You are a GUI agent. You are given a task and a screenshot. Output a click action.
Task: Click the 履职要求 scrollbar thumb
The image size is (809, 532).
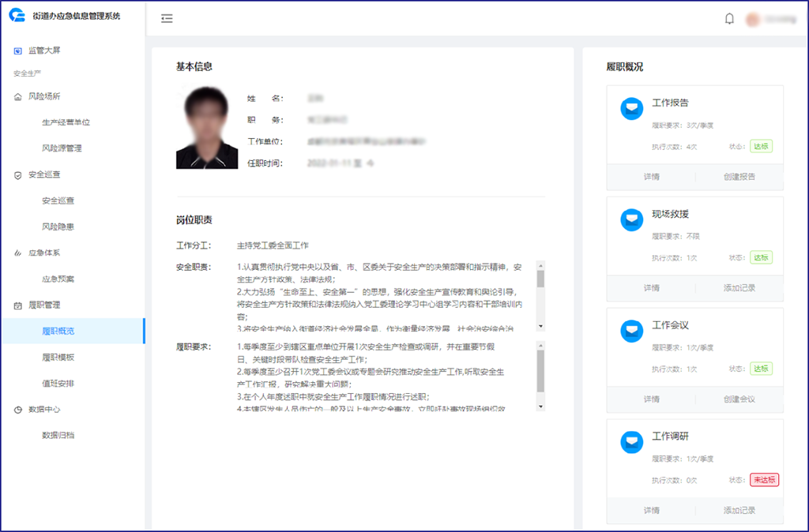point(540,371)
